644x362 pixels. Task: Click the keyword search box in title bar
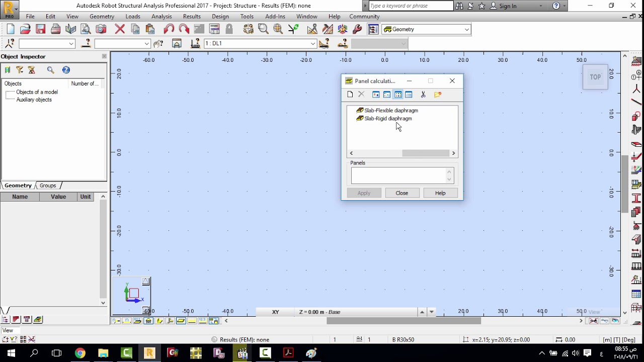click(x=411, y=6)
